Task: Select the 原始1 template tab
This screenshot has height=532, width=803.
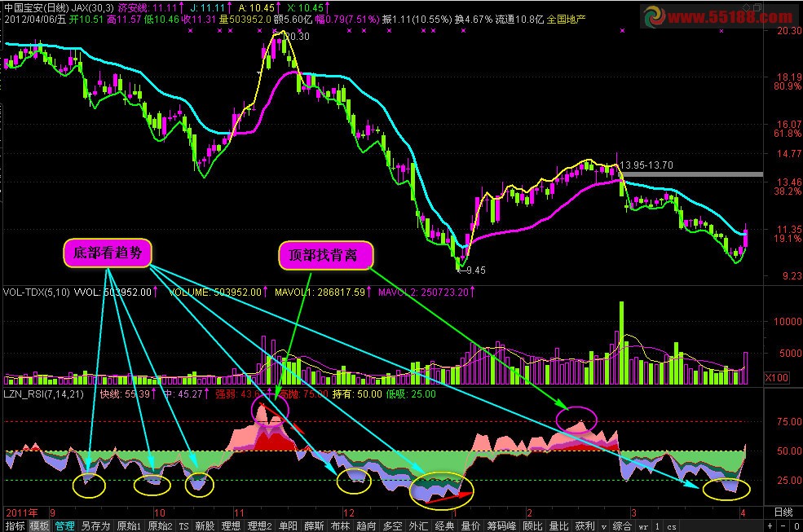Action: (x=129, y=525)
